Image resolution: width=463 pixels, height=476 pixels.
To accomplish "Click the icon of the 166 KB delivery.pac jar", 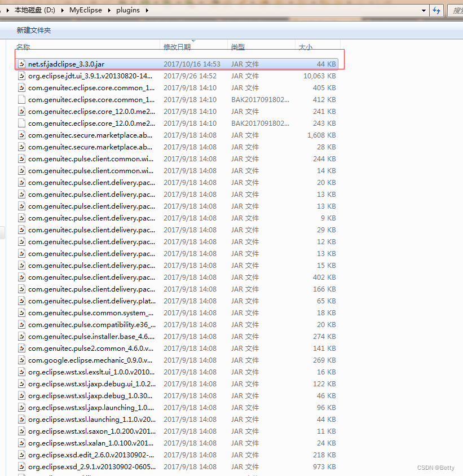I will click(21, 289).
